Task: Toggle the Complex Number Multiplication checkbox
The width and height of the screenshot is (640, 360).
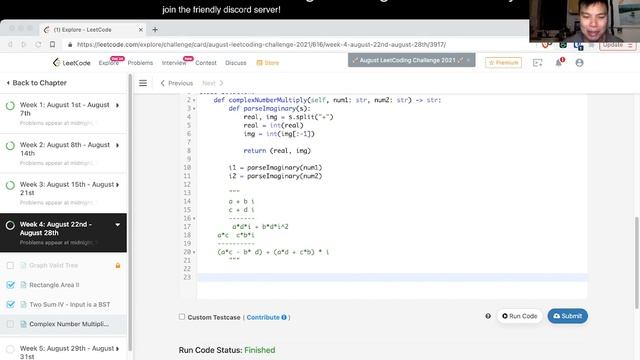Action: point(10,324)
